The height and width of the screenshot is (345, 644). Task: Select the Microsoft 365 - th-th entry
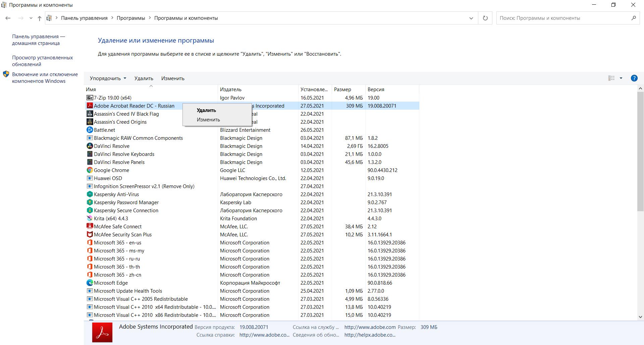(252, 267)
